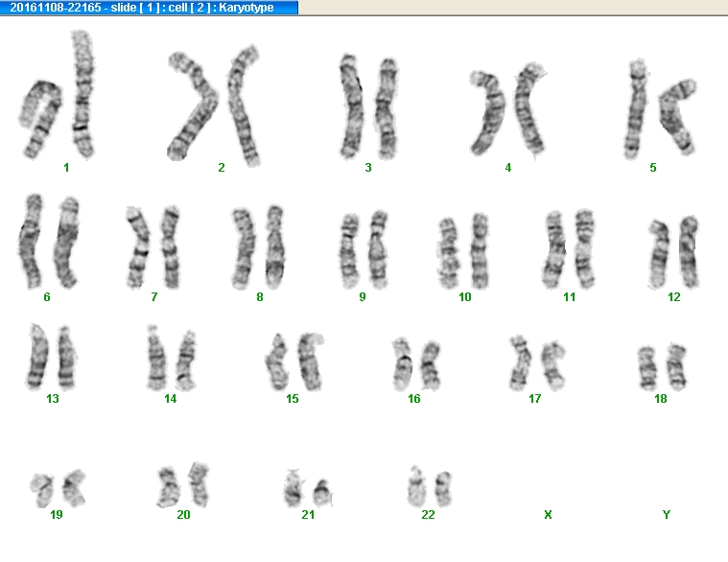Select the chromosome 17 pair image
Image resolution: width=728 pixels, height=562 pixels.
[x=538, y=363]
